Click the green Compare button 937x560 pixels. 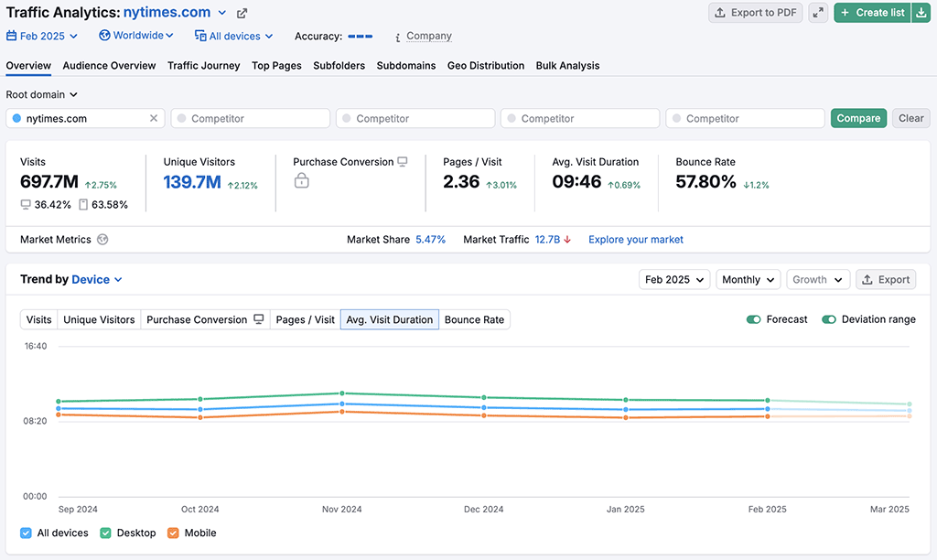click(x=858, y=118)
